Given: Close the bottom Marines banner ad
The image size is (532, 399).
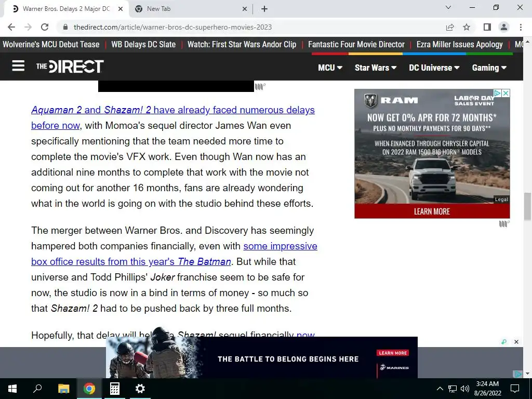Looking at the screenshot, I should click(x=516, y=342).
